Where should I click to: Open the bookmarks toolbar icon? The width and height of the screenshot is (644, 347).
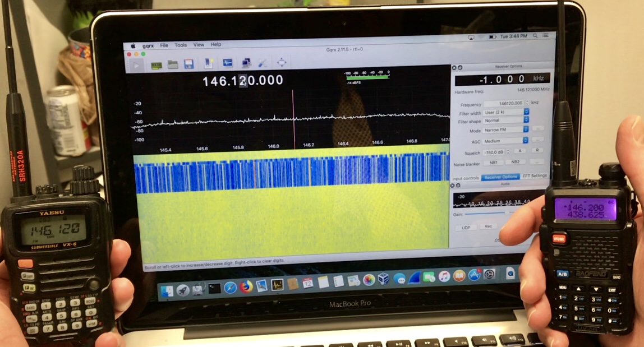tap(209, 63)
